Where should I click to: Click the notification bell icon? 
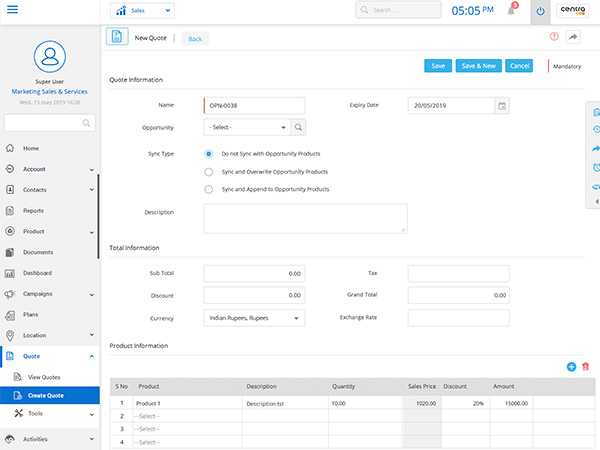click(511, 10)
